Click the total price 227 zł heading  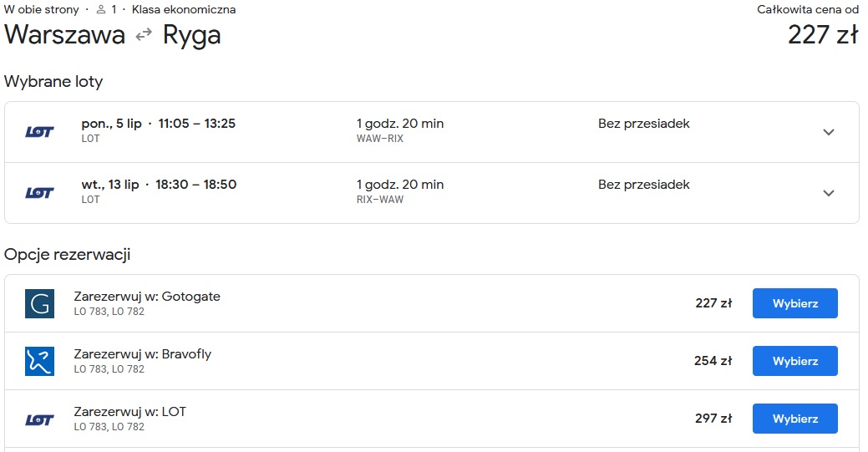pos(823,35)
